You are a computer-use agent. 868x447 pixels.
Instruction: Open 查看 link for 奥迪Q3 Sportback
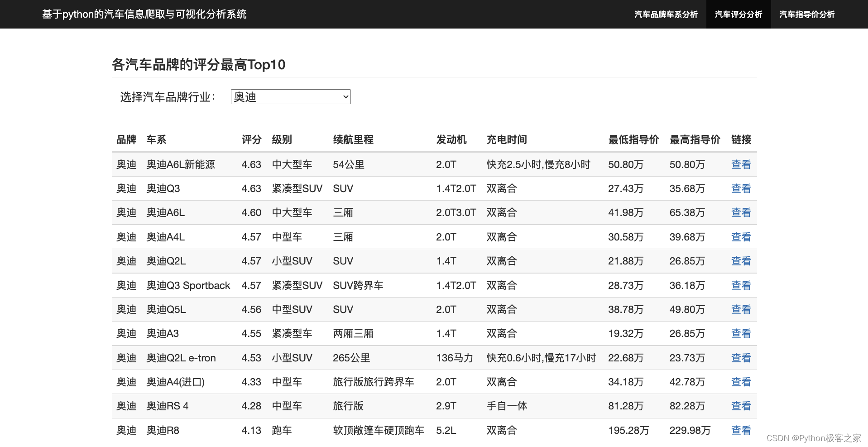741,285
